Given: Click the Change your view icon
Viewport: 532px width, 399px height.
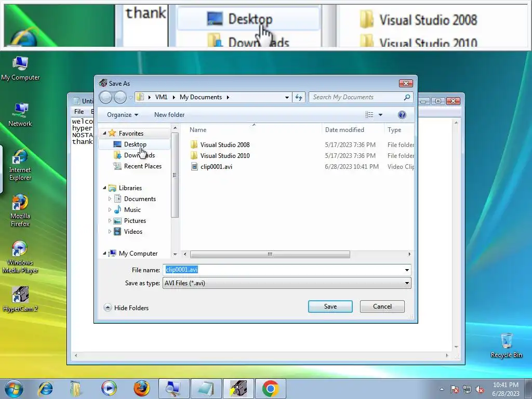Looking at the screenshot, I should click(x=369, y=115).
